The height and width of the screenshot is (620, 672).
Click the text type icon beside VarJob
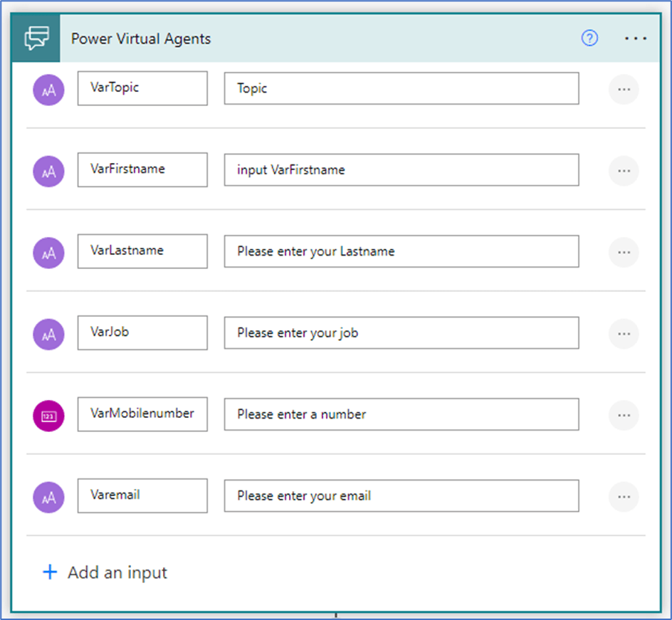point(49,334)
